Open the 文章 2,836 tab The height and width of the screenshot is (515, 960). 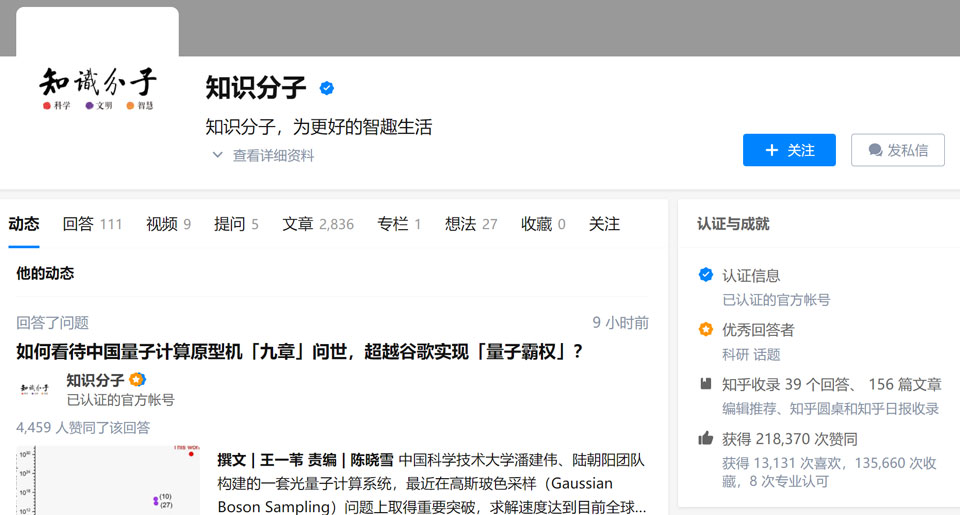[318, 224]
